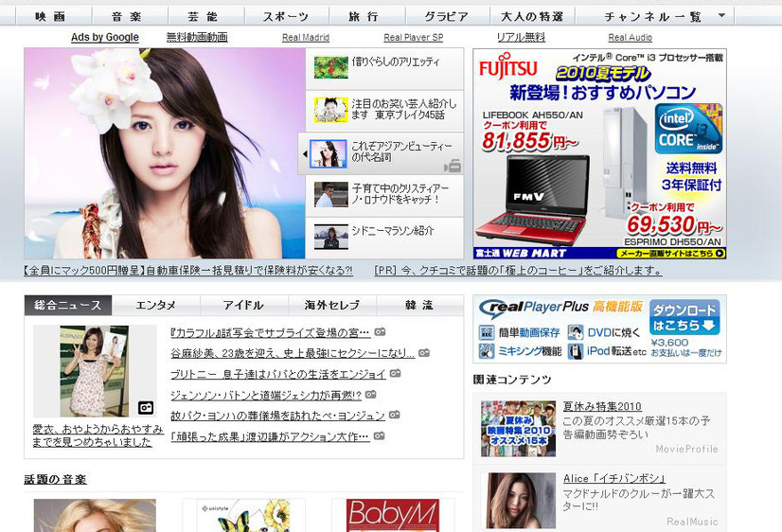Open ブリトニー 息子達 news headline
This screenshot has width=782, height=532.
(277, 374)
